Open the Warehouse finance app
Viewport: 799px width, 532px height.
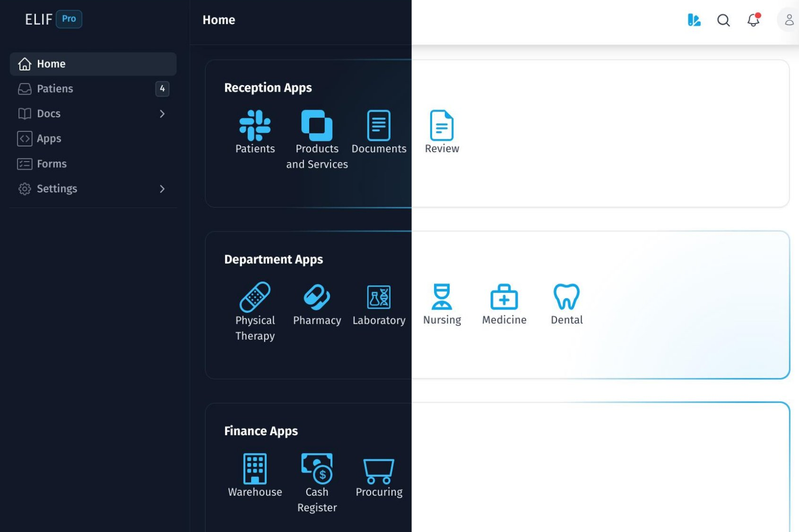[255, 471]
